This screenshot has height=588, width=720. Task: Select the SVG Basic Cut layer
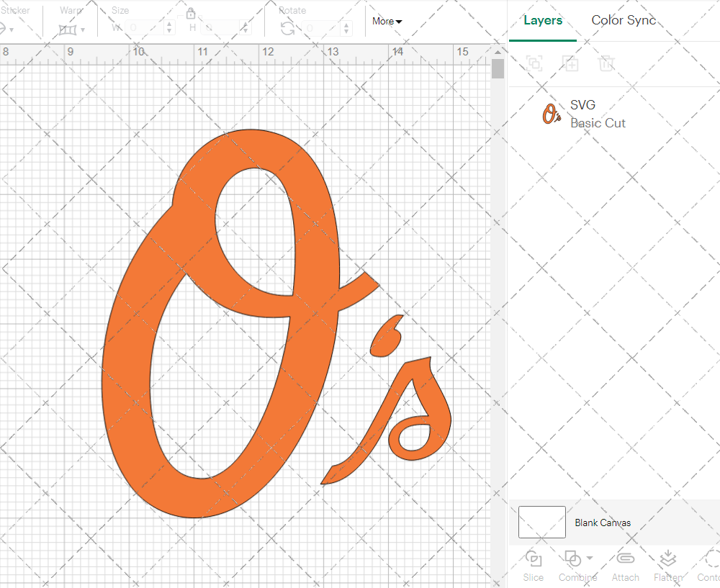click(598, 114)
